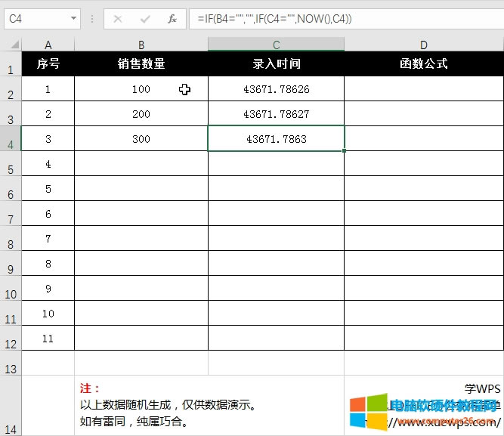Click the 销售数量 header cell
The height and width of the screenshot is (436, 504).
(141, 64)
